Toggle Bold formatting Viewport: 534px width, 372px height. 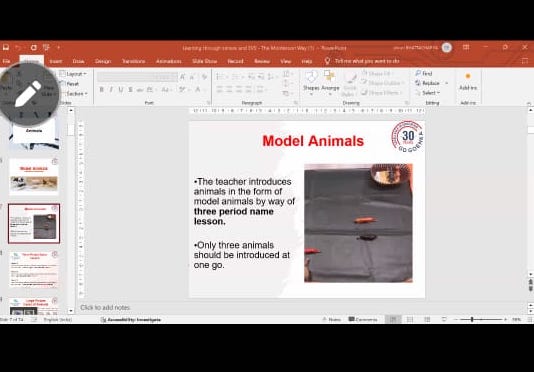(101, 90)
